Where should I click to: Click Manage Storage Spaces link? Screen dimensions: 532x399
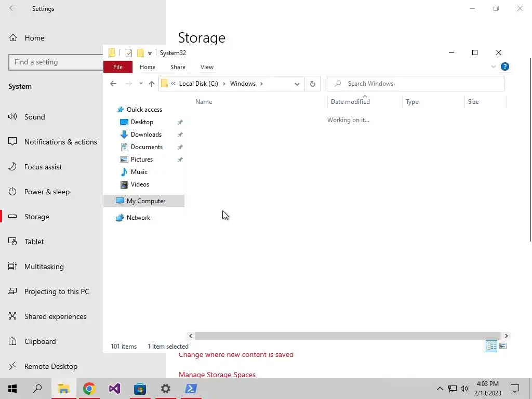click(217, 375)
